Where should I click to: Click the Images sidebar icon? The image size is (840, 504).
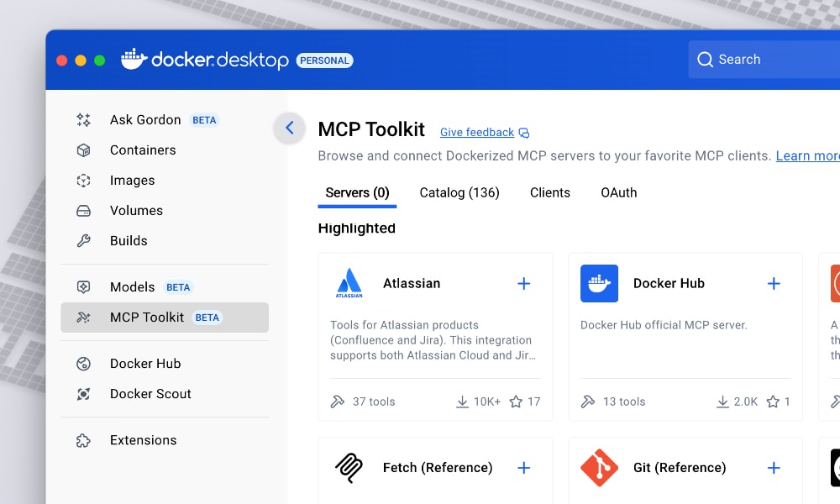pyautogui.click(x=83, y=181)
